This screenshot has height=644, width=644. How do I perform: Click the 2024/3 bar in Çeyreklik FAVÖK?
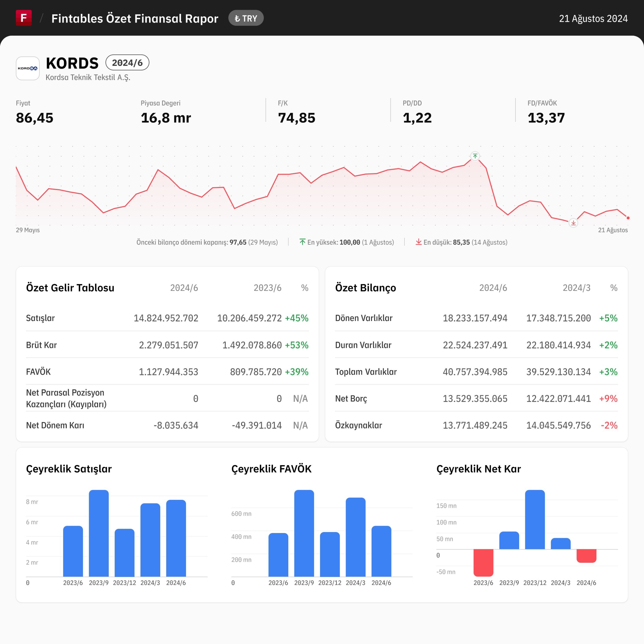click(x=356, y=537)
